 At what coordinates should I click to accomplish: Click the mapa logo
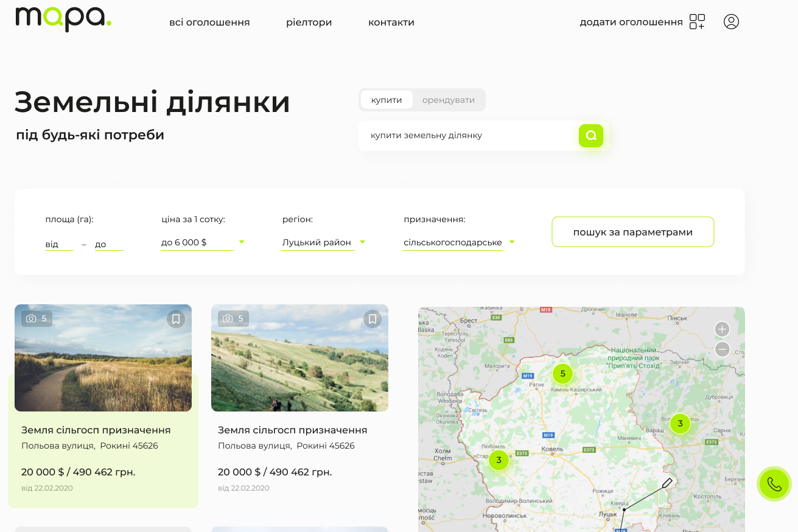(x=63, y=18)
